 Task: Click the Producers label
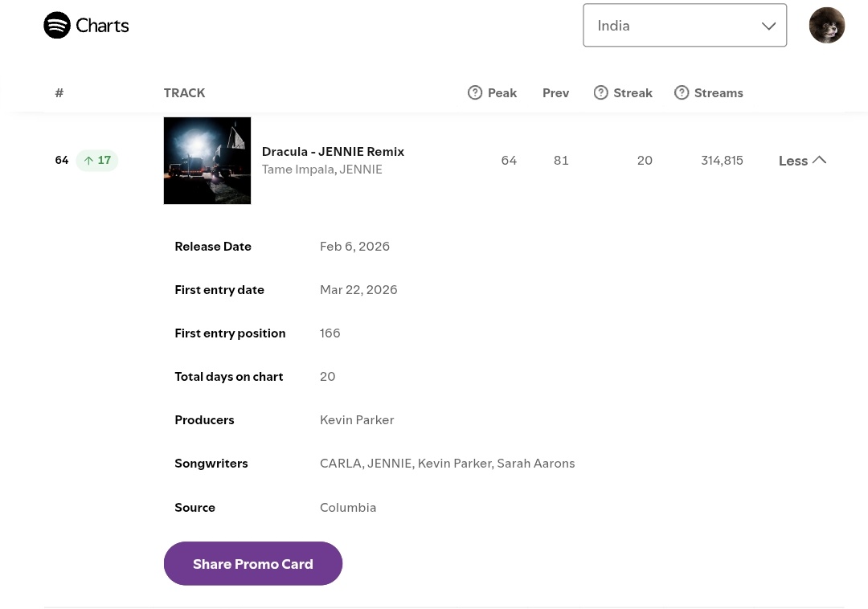pyautogui.click(x=204, y=420)
